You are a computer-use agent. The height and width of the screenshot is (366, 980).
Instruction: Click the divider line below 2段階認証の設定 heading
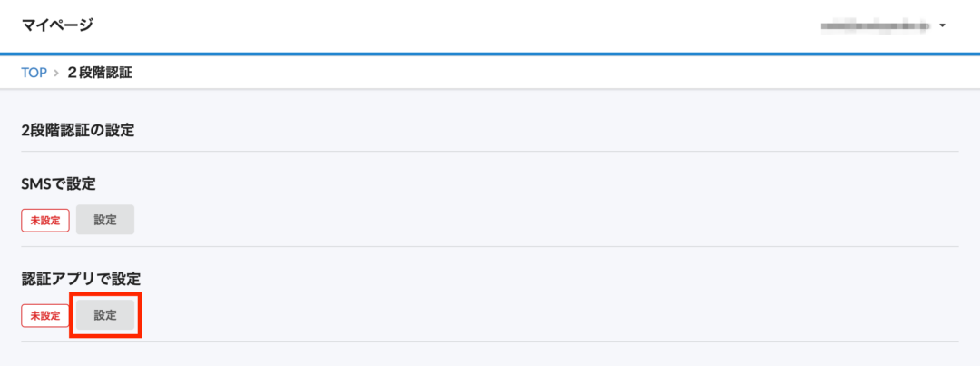[490, 151]
